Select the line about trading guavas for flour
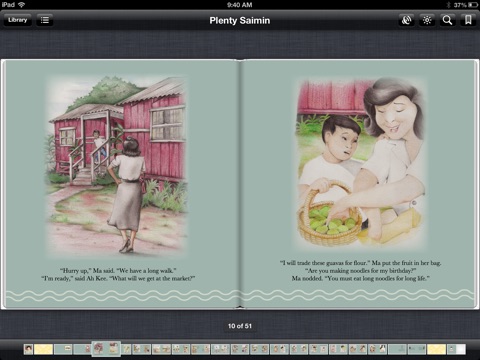Image resolution: width=480 pixels, height=360 pixels. tap(361, 263)
